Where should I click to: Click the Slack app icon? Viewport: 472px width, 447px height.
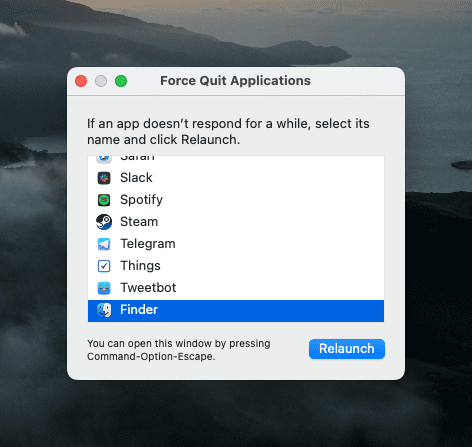(104, 178)
